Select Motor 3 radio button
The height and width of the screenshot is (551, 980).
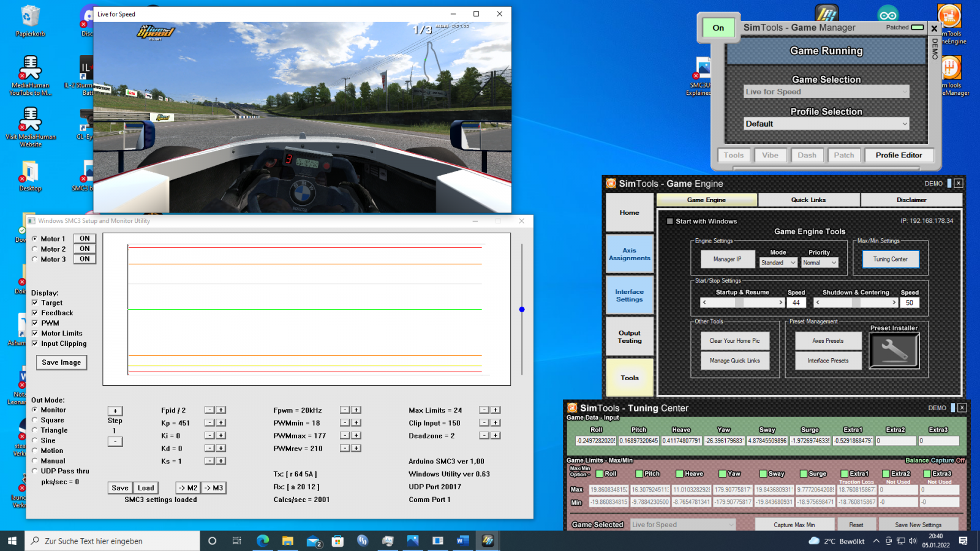point(34,260)
